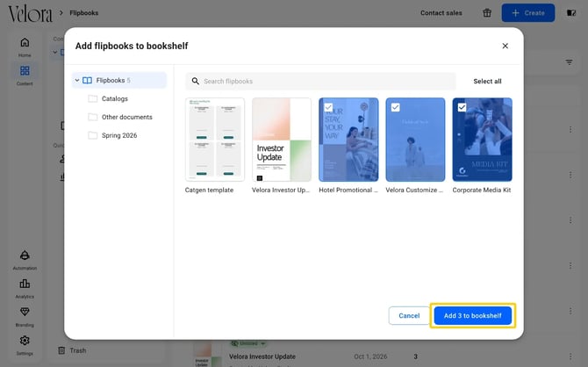Click Velora Investor Update list row title
The width and height of the screenshot is (588, 367).
(x=262, y=356)
